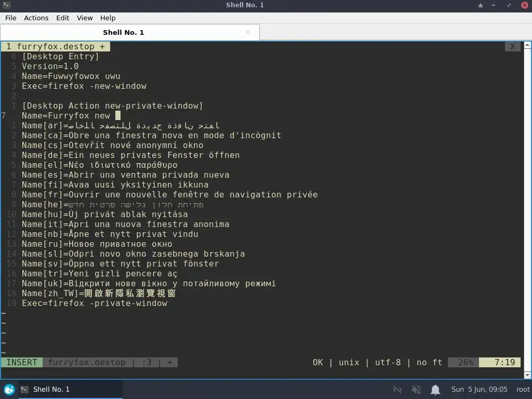Click the Name[he] Hebrew line
This screenshot has width=532, height=399.
(x=113, y=205)
